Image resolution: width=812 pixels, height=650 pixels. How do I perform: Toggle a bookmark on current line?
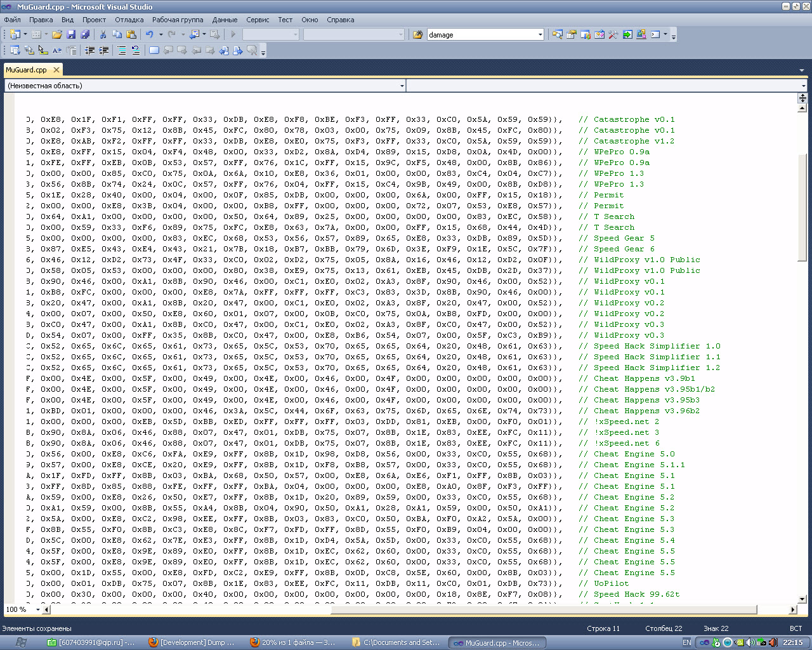click(154, 50)
